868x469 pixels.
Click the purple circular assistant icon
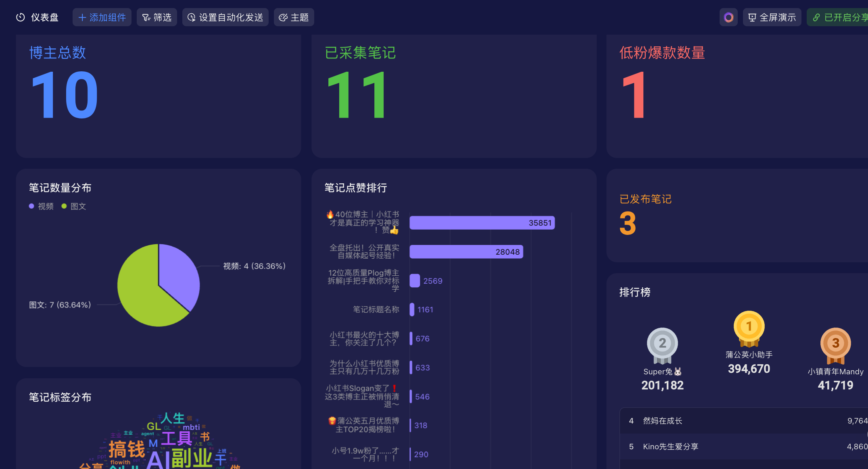click(728, 17)
